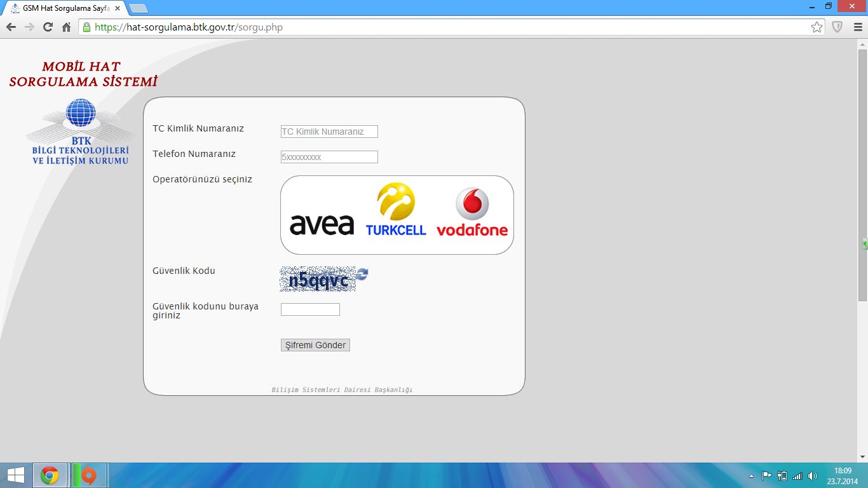Select the Turkcell operator logo

tap(396, 209)
